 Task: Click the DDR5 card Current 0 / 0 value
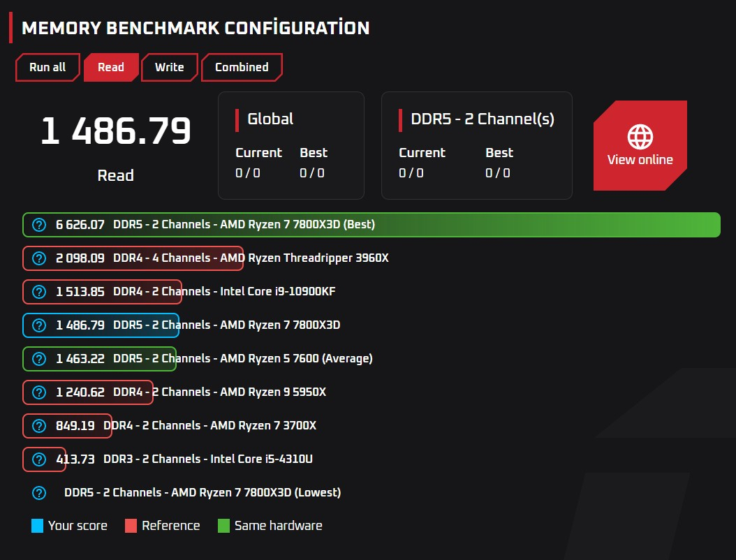click(x=411, y=173)
